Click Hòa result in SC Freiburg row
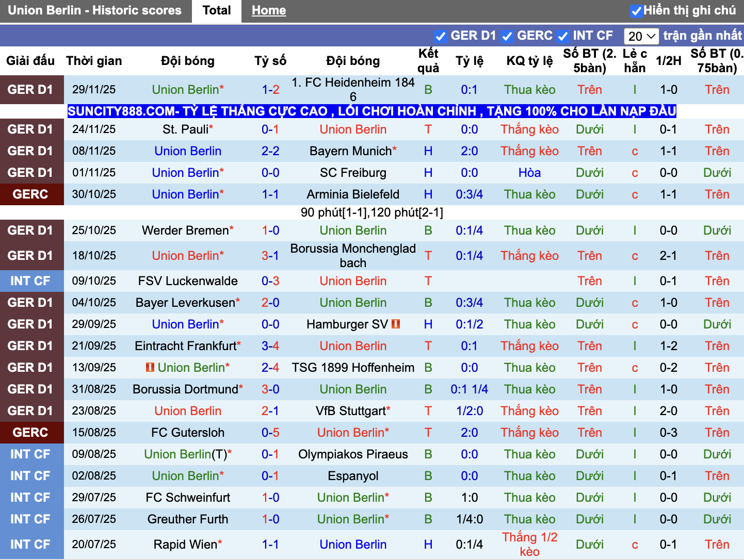 tap(529, 173)
